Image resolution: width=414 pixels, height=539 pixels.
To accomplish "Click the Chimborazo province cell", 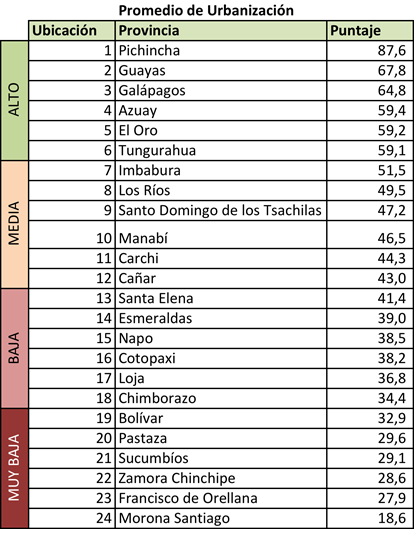I will pyautogui.click(x=221, y=398).
